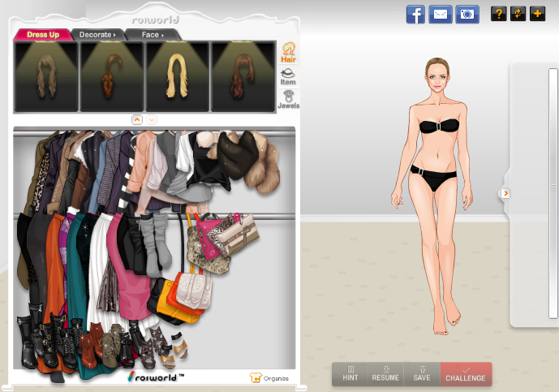The width and height of the screenshot is (559, 392).
Task: Click the orange refresh arrows icon
Action: [518, 14]
